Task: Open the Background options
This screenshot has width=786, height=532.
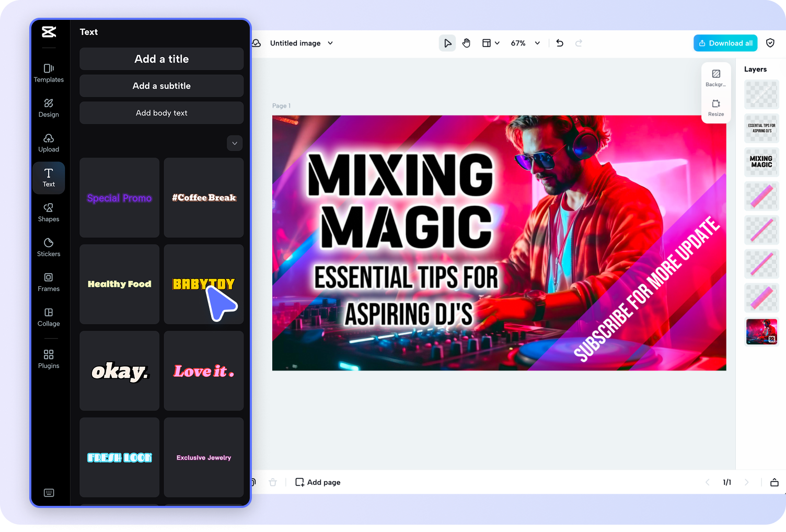Action: pos(716,78)
